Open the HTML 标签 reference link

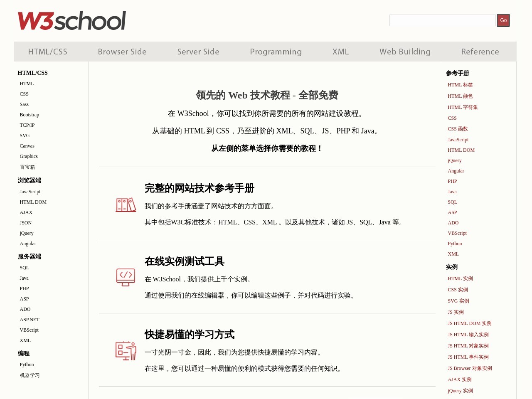pos(460,85)
